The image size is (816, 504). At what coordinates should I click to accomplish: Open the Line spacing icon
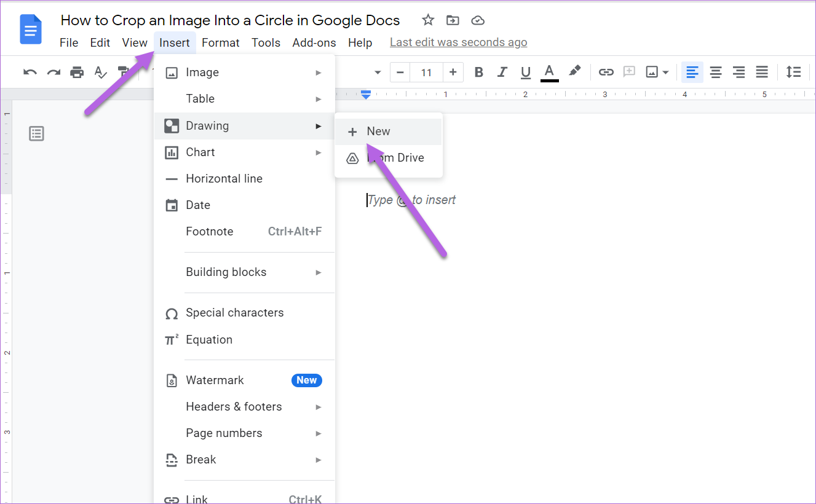794,72
